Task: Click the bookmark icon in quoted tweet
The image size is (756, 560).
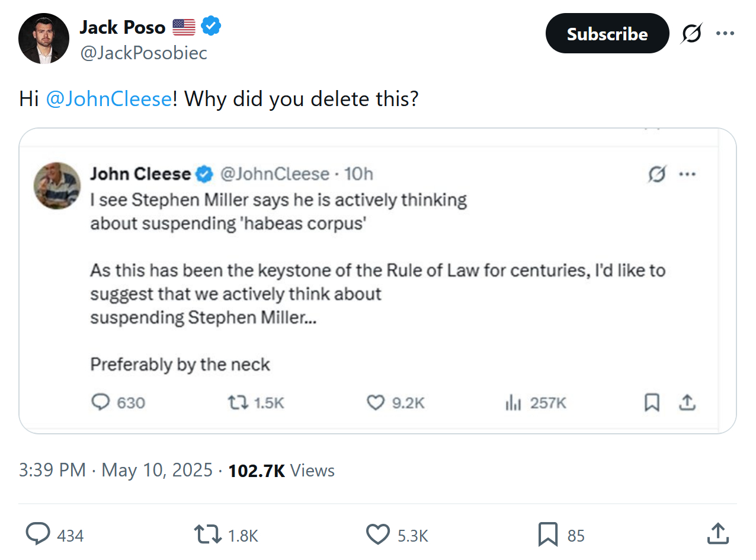Action: [x=652, y=403]
